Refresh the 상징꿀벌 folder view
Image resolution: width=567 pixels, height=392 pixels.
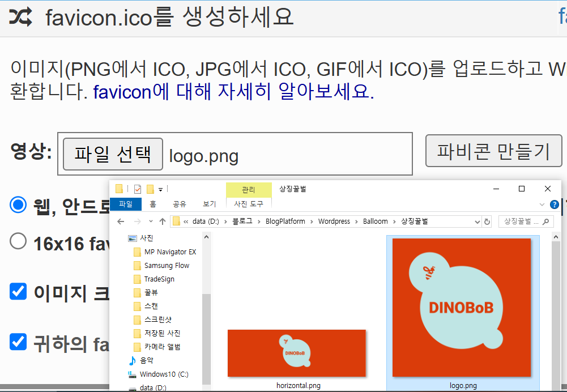[487, 221]
